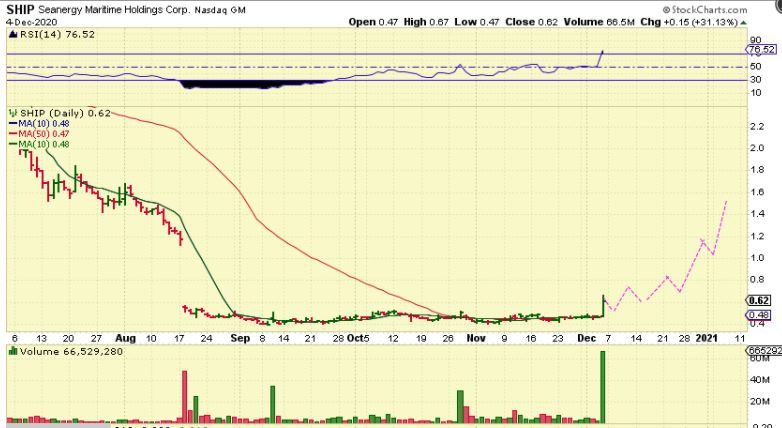
Task: Click the 'Open 0.47' value
Action: (x=373, y=22)
